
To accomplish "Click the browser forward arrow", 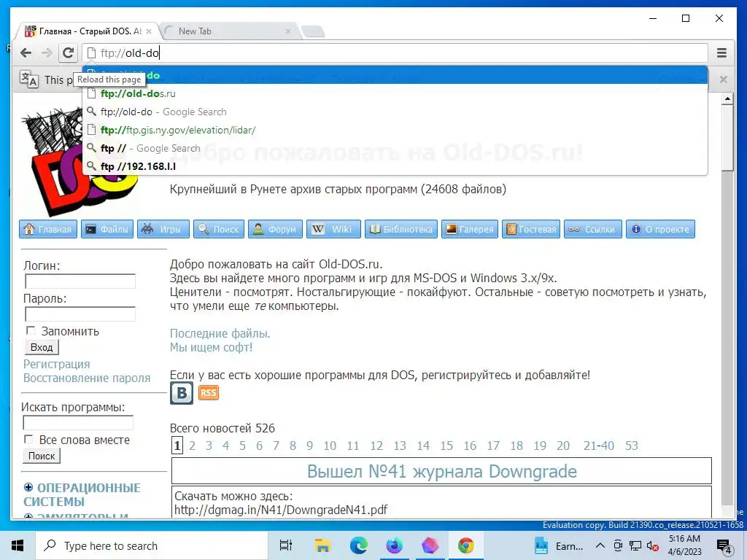I will [x=47, y=52].
